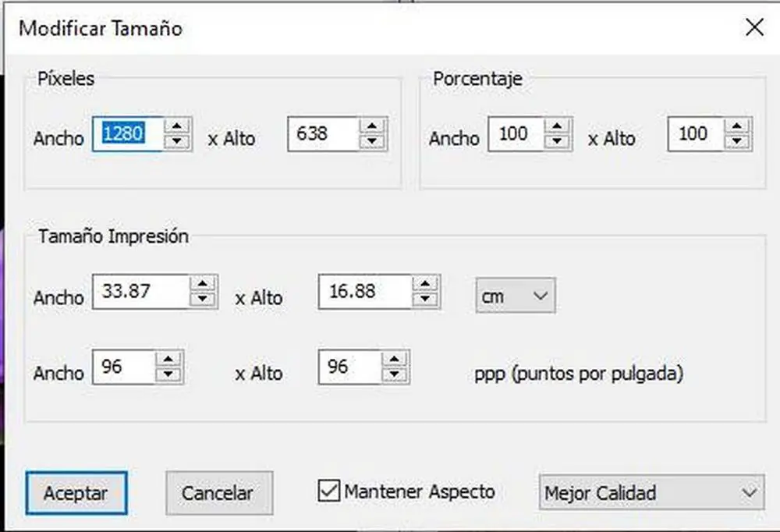Click the pixel width field showing 1280
The width and height of the screenshot is (780, 532).
(127, 134)
